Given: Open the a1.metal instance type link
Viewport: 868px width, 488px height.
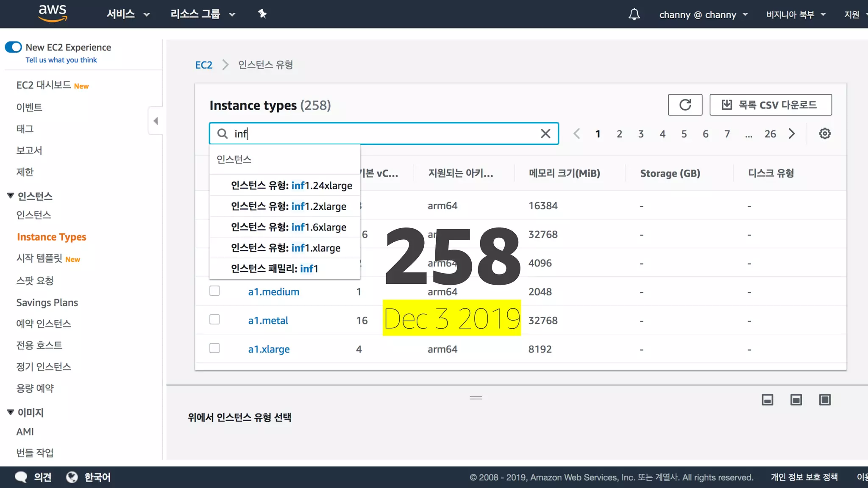Looking at the screenshot, I should click(268, 321).
